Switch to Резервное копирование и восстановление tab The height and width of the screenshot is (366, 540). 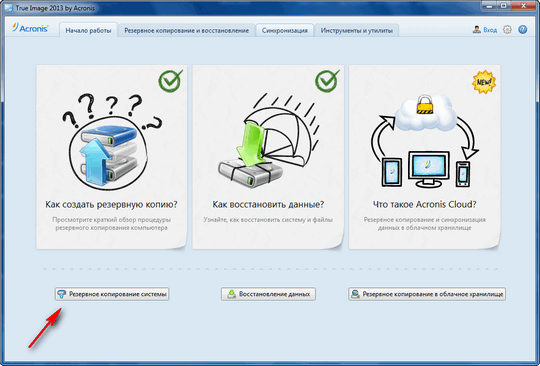[x=186, y=30]
